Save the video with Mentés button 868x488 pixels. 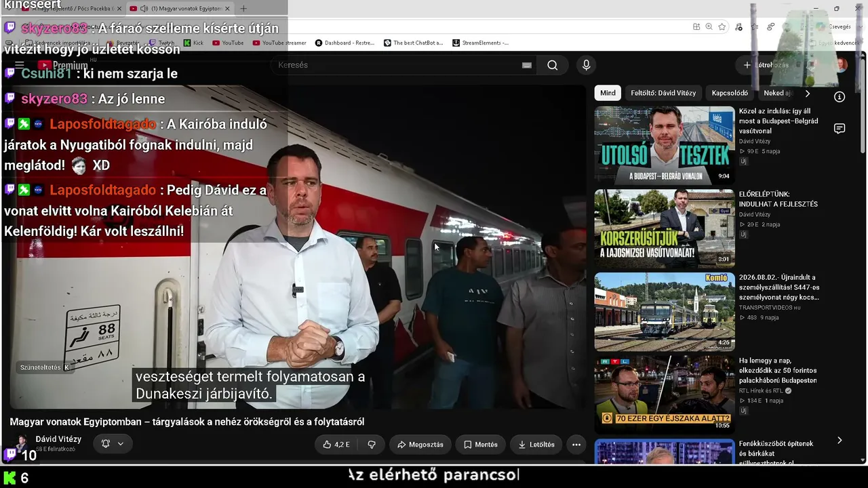pos(481,445)
